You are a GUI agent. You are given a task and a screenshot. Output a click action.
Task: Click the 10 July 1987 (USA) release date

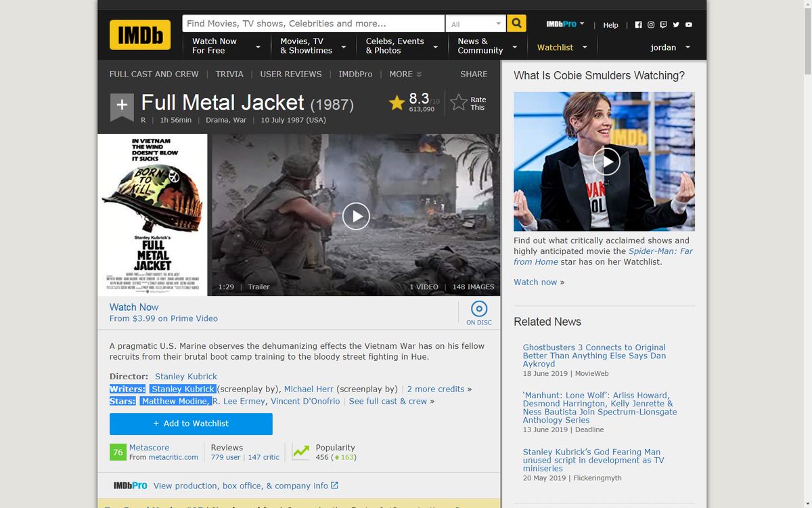point(294,120)
